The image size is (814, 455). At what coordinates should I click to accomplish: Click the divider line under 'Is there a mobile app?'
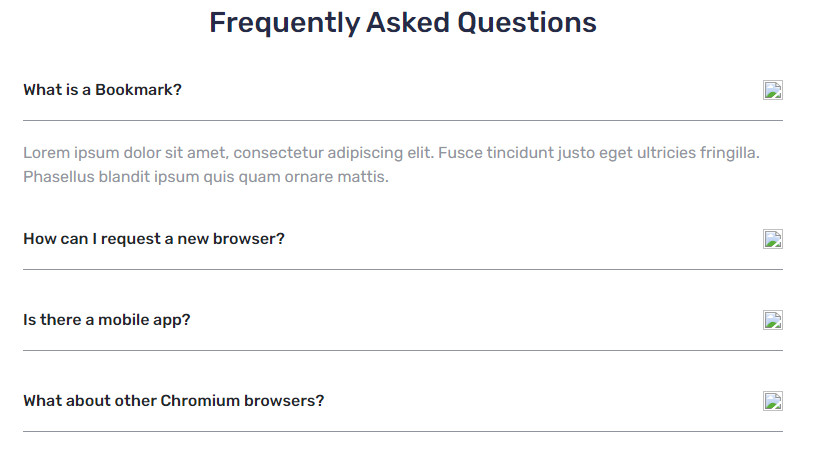pos(403,351)
